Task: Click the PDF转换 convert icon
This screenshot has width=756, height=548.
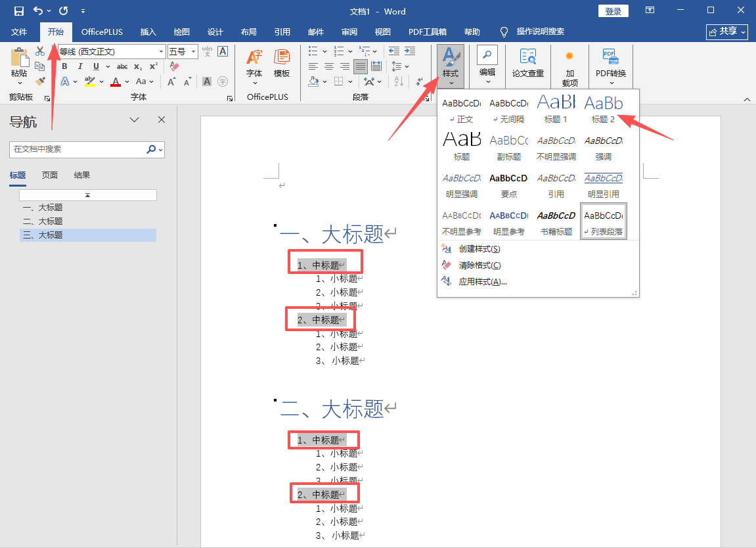Action: (x=610, y=64)
